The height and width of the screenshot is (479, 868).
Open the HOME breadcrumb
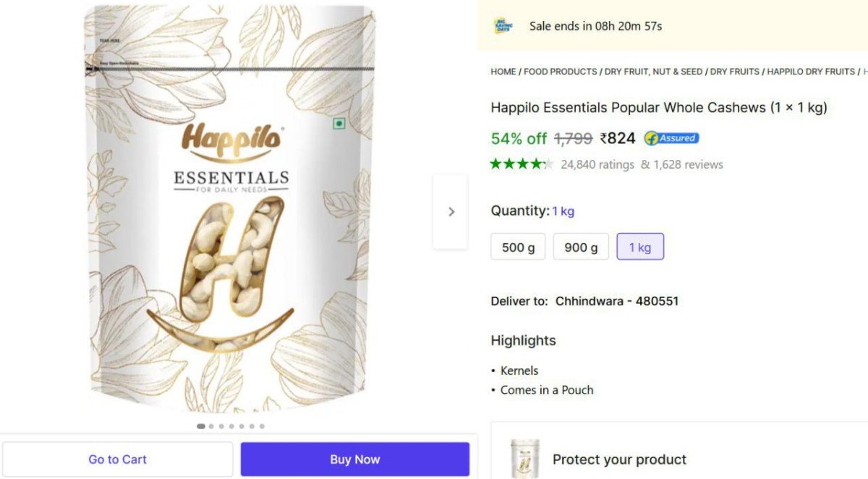click(x=503, y=72)
